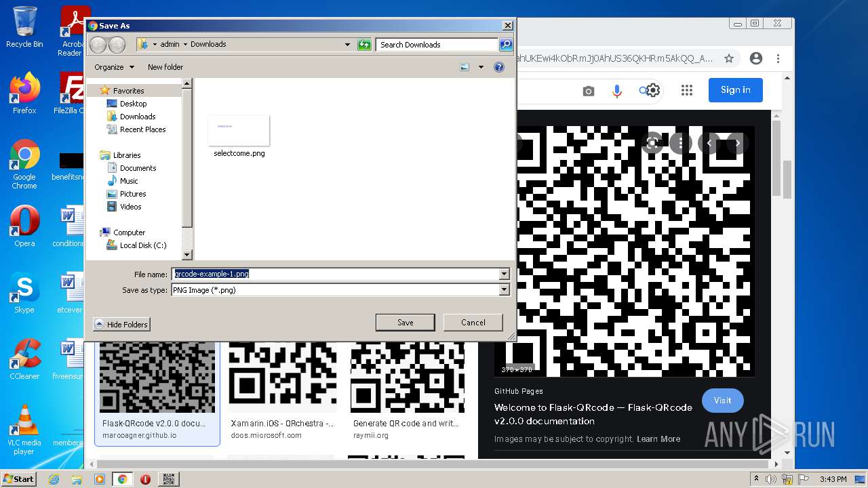Select Local Disk (C:) in navigation pane
The height and width of the screenshot is (488, 868).
(142, 245)
